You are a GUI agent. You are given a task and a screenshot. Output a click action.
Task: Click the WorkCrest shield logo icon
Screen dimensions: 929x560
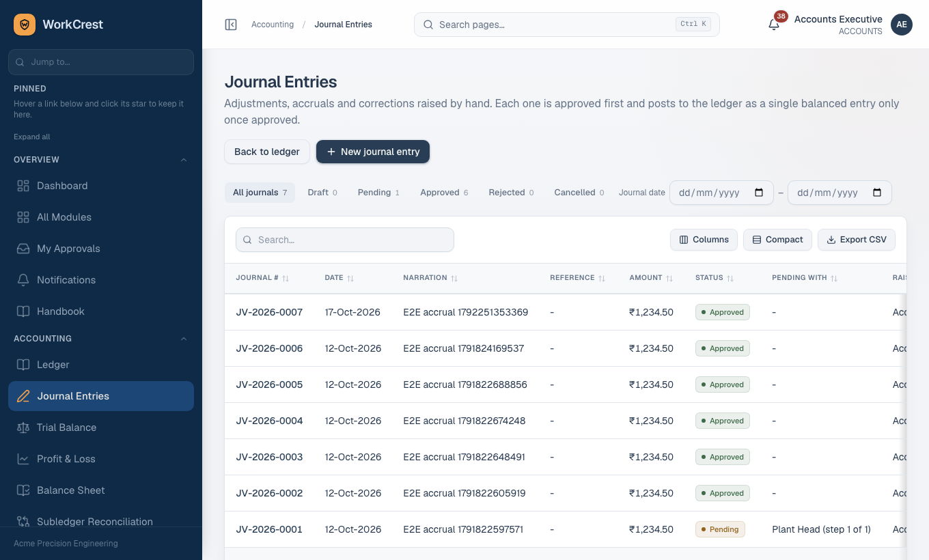pyautogui.click(x=25, y=25)
